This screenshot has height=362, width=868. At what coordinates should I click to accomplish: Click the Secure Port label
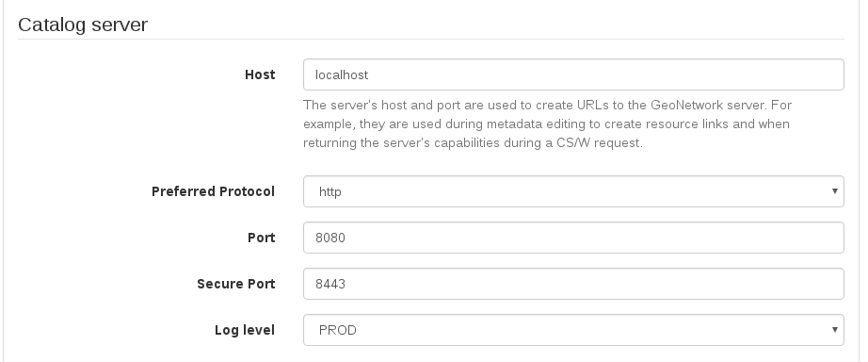[x=235, y=284]
